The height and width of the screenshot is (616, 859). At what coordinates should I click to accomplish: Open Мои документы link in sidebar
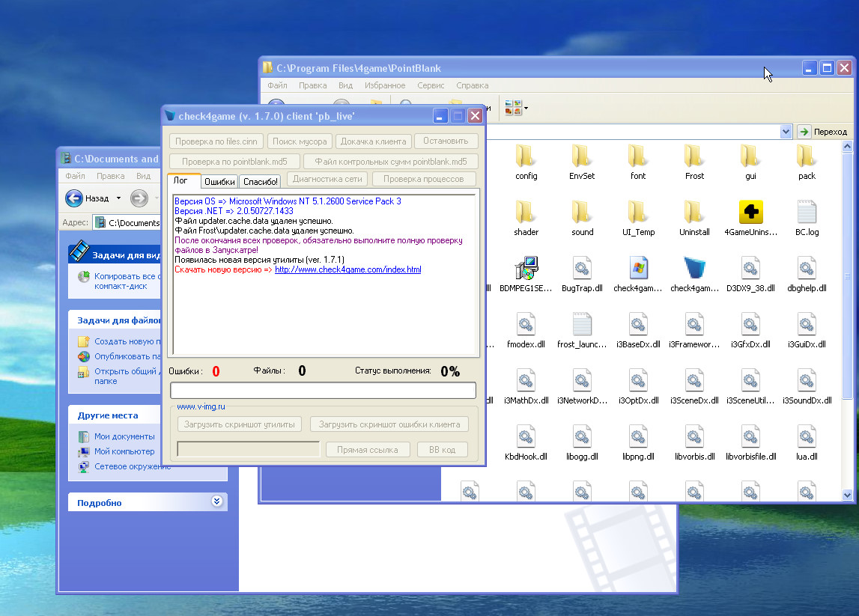coord(124,436)
